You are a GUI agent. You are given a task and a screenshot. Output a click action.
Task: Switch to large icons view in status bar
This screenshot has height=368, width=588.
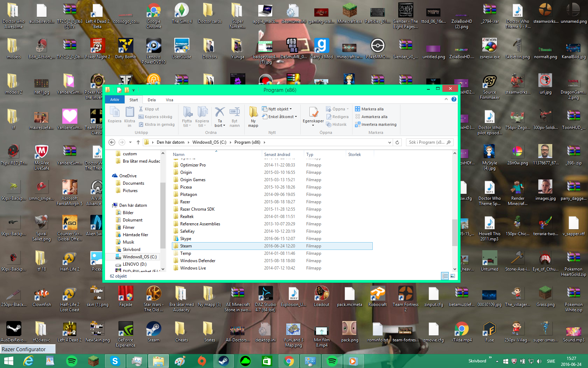453,276
